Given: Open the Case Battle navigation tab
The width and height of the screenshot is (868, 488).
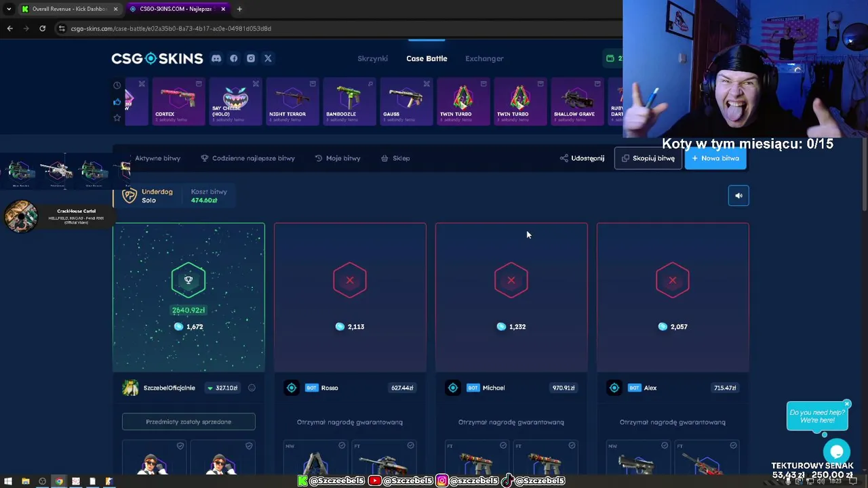Looking at the screenshot, I should click(x=427, y=58).
